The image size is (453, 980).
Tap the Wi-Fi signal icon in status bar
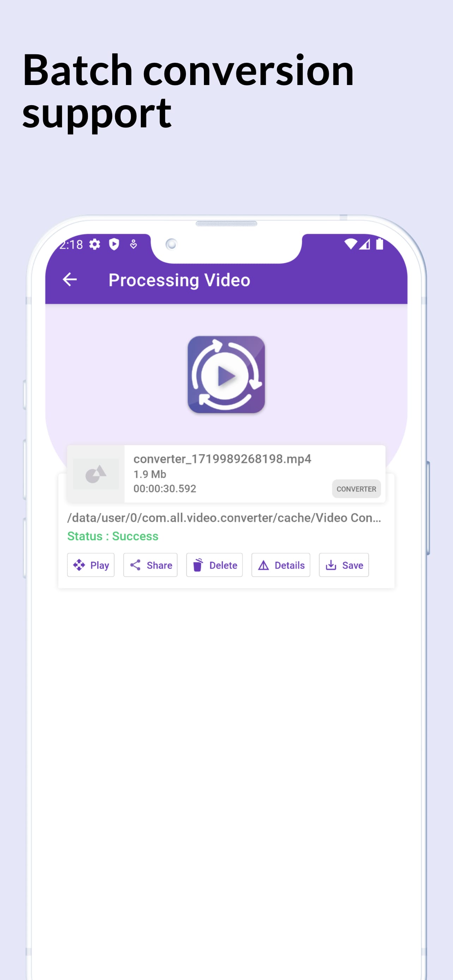[350, 244]
